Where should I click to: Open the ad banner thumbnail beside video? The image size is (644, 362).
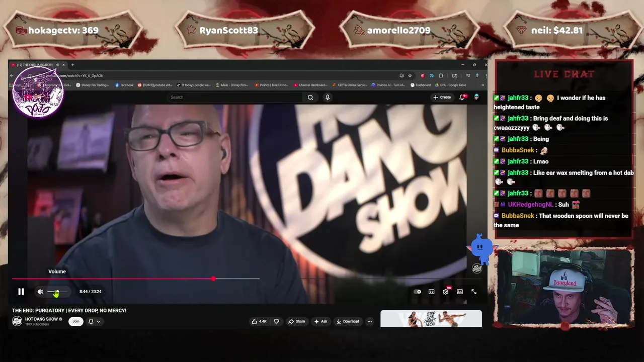pyautogui.click(x=431, y=319)
